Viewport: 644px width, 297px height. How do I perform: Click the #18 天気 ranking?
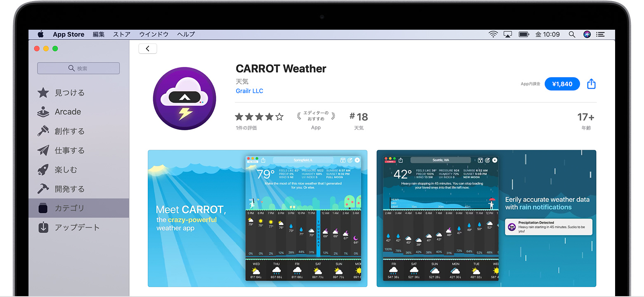pos(358,120)
